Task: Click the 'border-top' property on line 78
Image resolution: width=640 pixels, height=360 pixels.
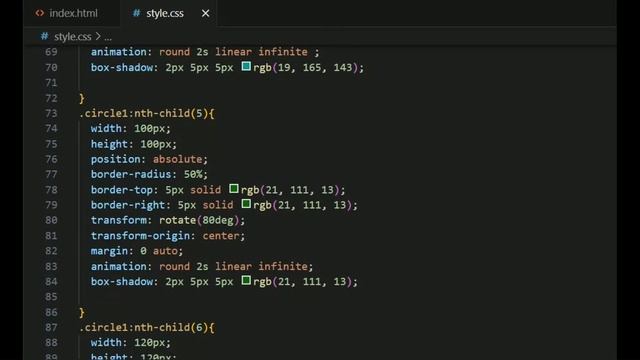Action: 122,190
